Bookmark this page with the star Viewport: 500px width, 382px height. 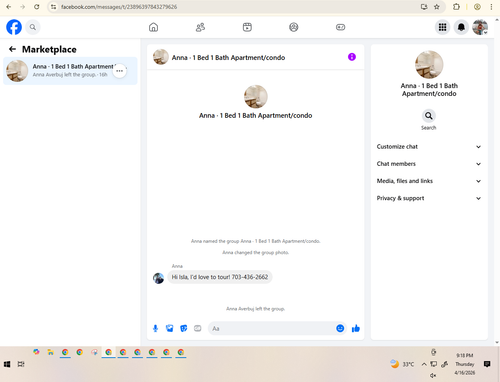tap(437, 7)
